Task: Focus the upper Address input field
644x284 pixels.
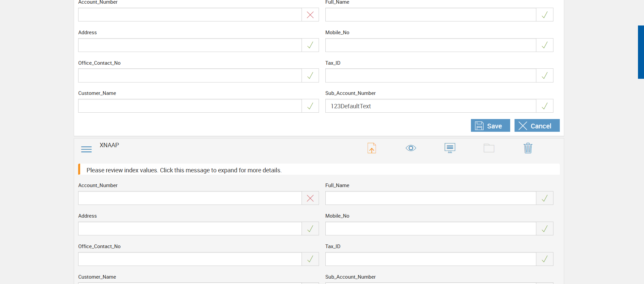Action: tap(190, 45)
